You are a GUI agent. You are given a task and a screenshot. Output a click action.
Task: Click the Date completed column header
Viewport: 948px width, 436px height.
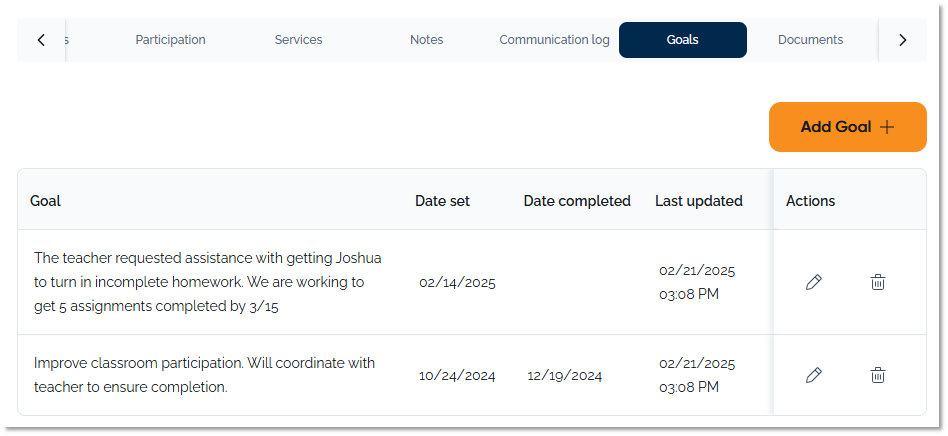(x=577, y=201)
